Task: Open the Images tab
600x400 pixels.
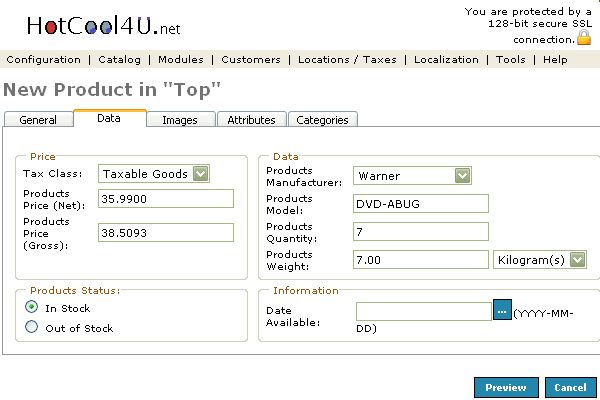Action: tap(180, 120)
